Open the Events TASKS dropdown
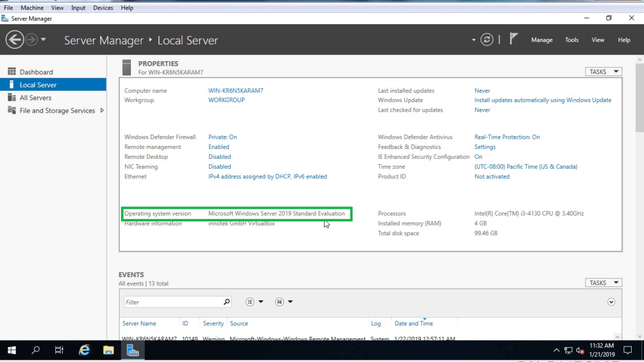 [x=603, y=283]
